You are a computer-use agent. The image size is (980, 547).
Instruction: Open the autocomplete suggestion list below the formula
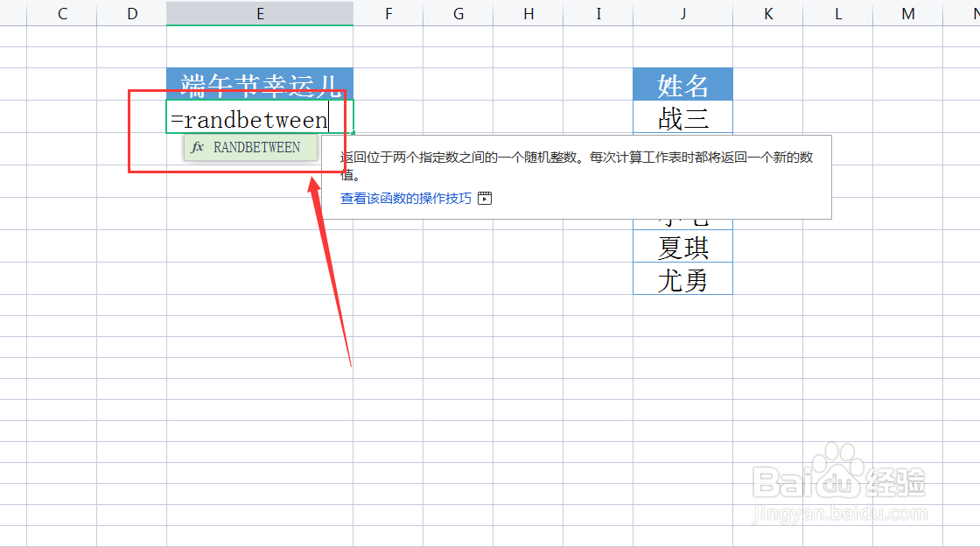click(x=251, y=147)
